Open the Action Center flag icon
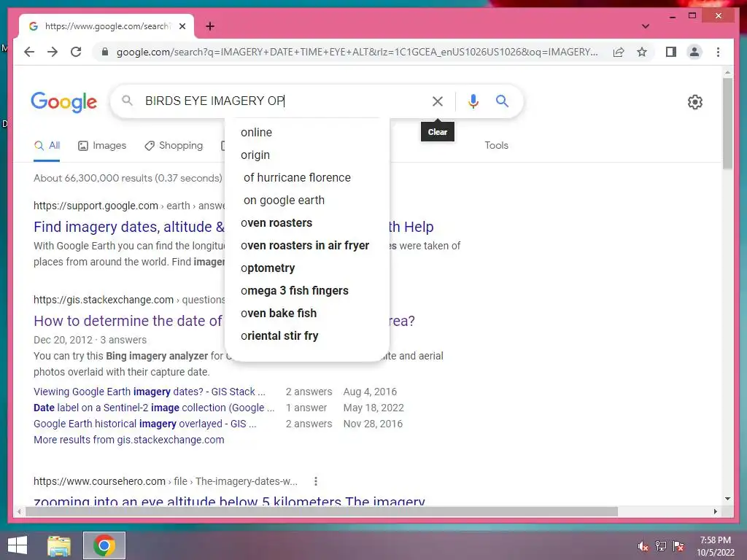The width and height of the screenshot is (747, 560). 678,546
